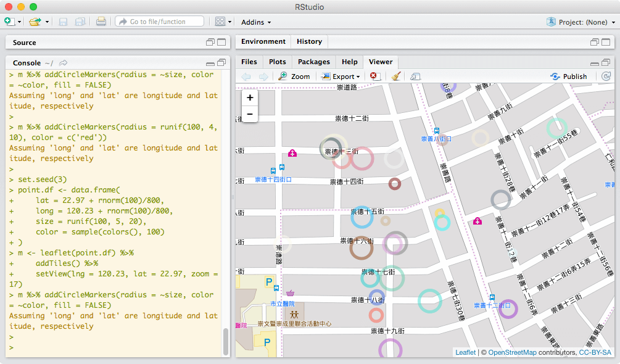Click the broom icon to clear viewer
This screenshot has width=620, height=364.
pos(396,77)
